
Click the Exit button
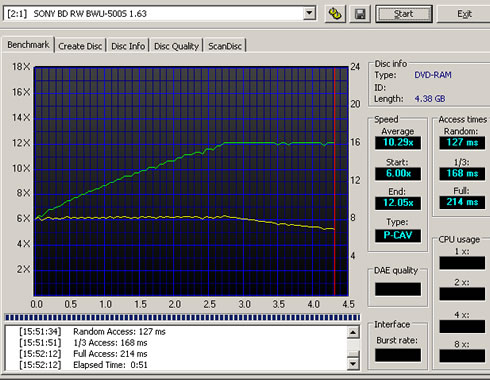[464, 14]
